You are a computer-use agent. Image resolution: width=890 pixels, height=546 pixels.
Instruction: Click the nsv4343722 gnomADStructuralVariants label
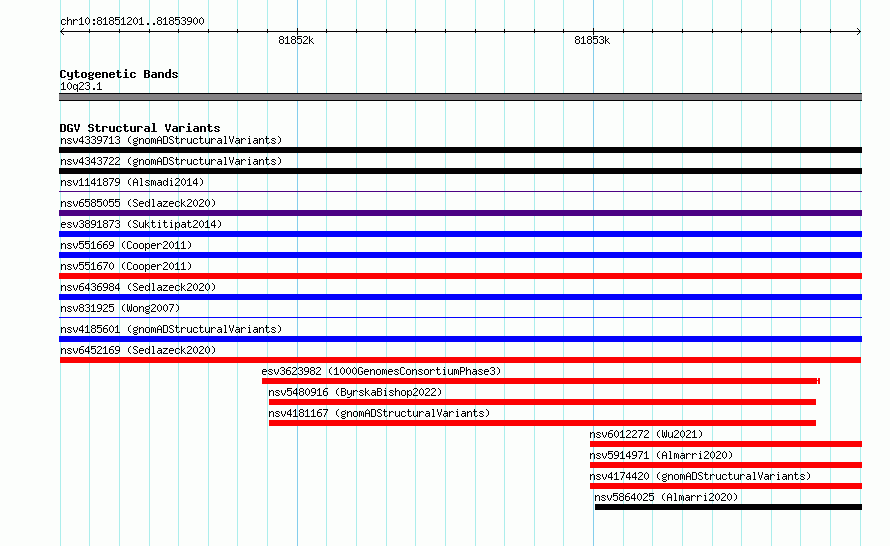click(171, 161)
